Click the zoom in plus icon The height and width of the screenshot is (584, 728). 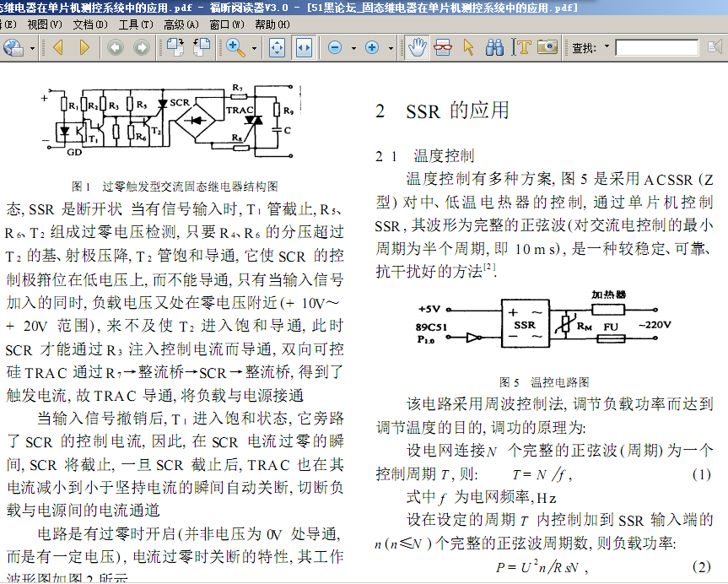click(372, 47)
